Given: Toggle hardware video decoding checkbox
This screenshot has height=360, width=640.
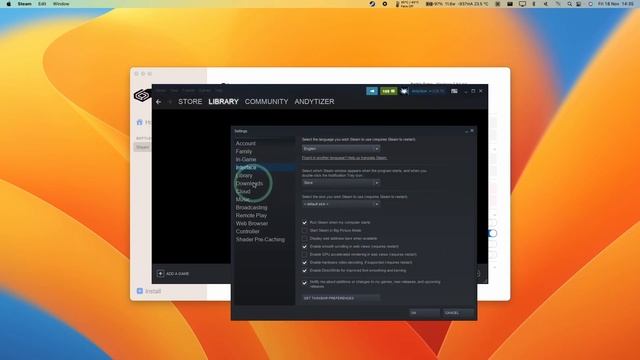Looking at the screenshot, I should click(304, 262).
